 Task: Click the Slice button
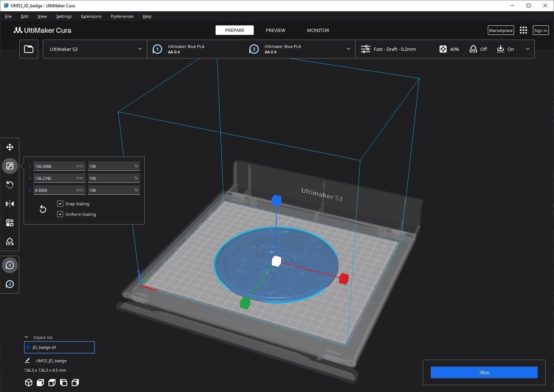point(484,372)
